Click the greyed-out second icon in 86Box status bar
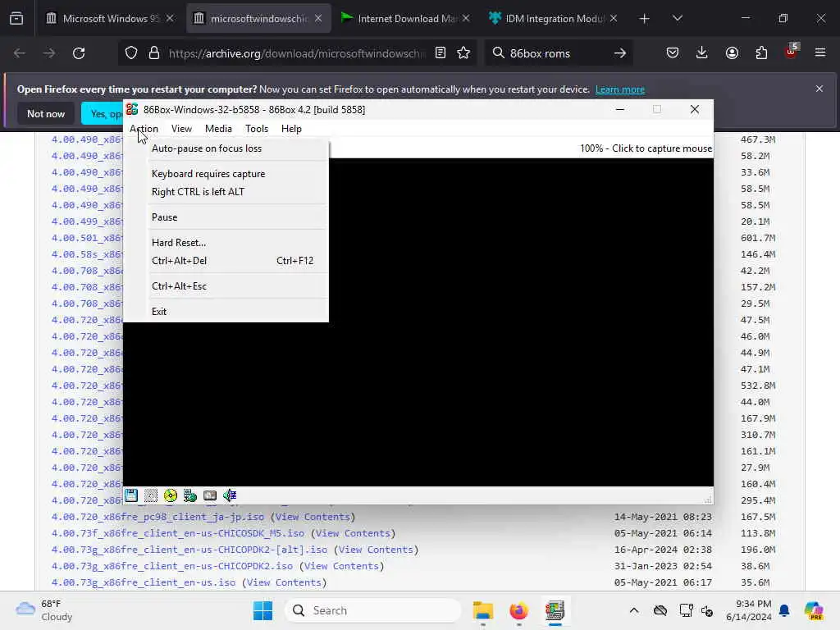The image size is (840, 630). click(151, 495)
